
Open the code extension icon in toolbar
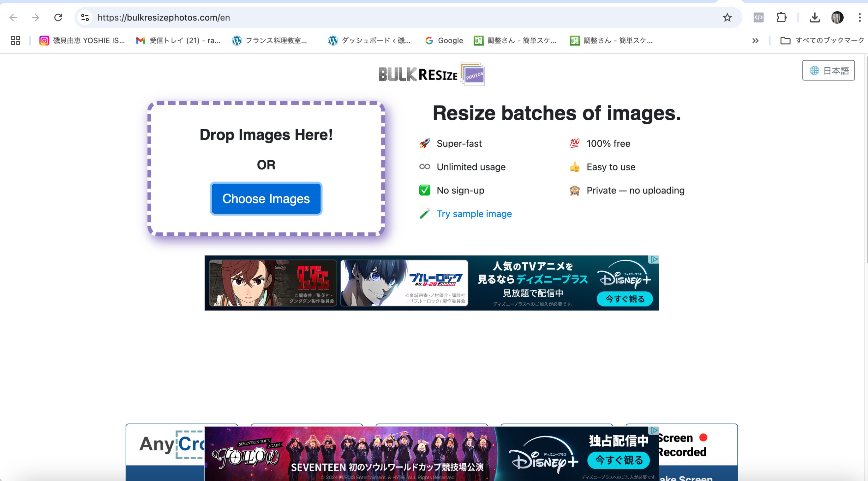click(758, 17)
